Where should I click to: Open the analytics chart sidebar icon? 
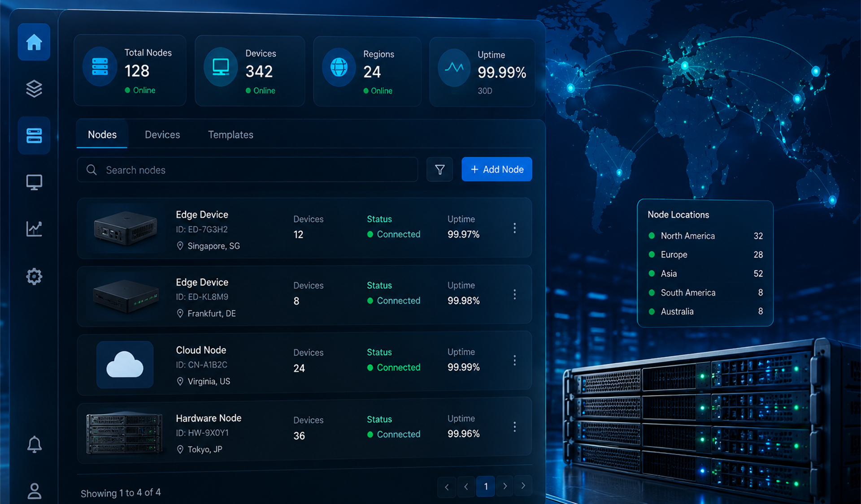pos(34,228)
